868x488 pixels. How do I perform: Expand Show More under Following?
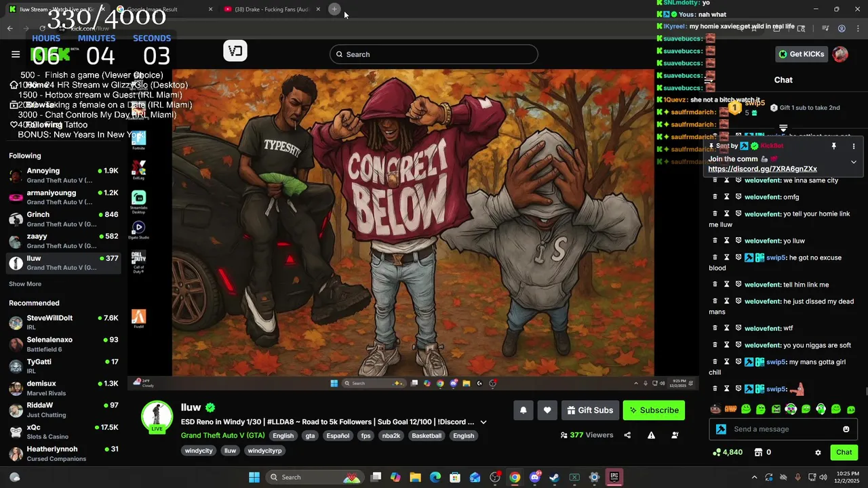coord(25,284)
